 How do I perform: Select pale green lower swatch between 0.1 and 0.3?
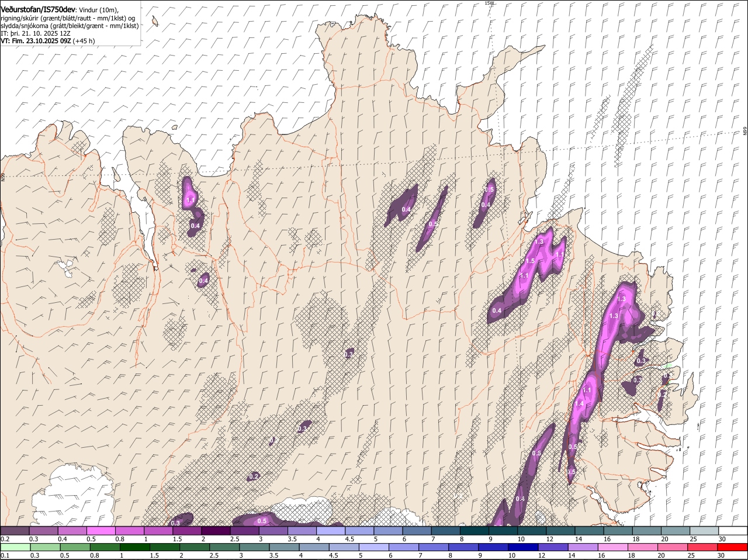tap(16, 547)
